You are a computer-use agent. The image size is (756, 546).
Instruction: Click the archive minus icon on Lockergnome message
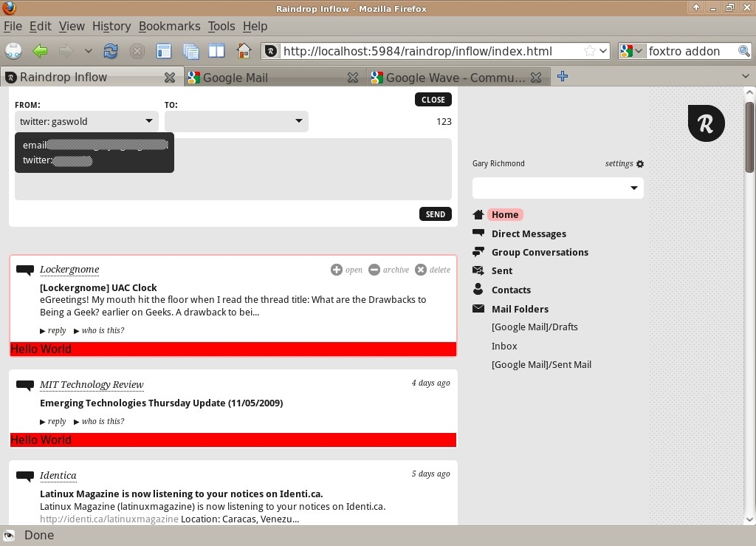(x=374, y=270)
